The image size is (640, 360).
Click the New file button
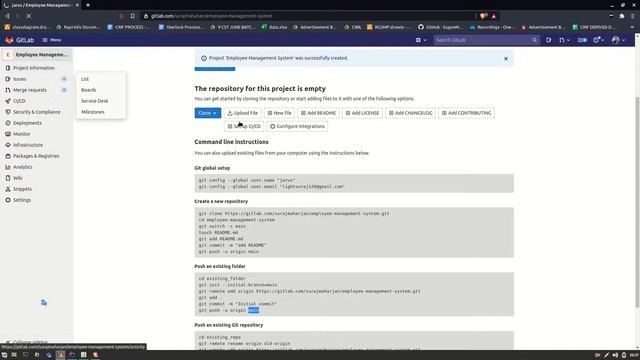(279, 113)
